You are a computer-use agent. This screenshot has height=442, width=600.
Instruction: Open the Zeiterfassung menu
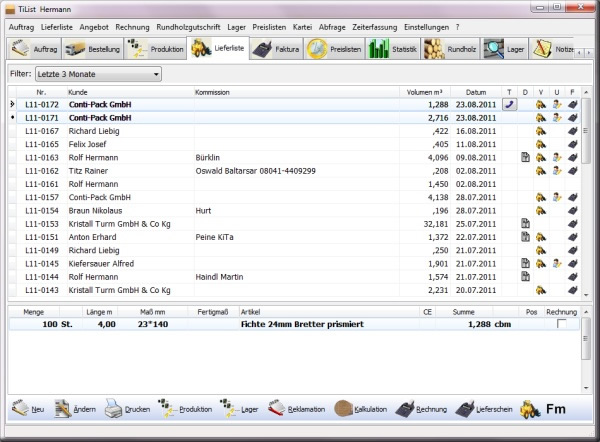375,27
